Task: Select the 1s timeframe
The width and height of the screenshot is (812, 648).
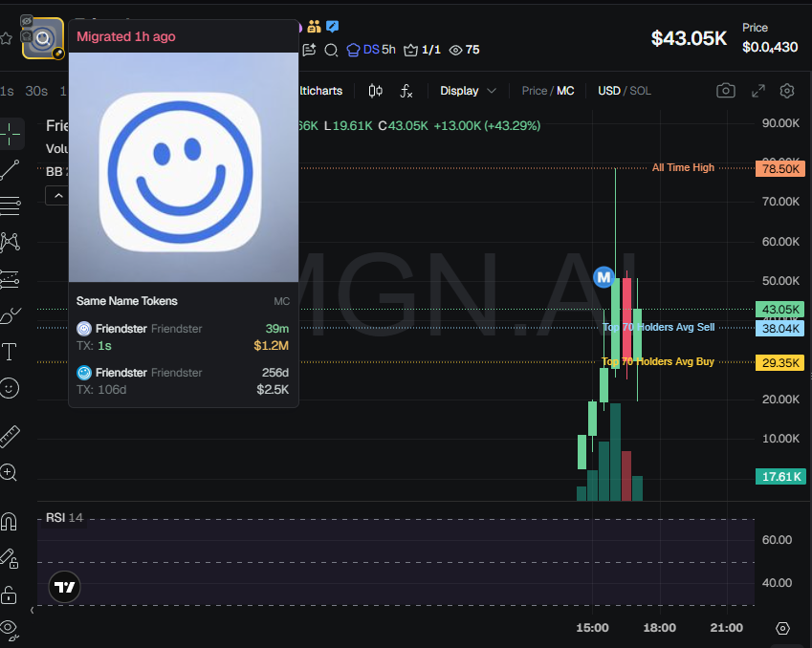Action: point(7,91)
